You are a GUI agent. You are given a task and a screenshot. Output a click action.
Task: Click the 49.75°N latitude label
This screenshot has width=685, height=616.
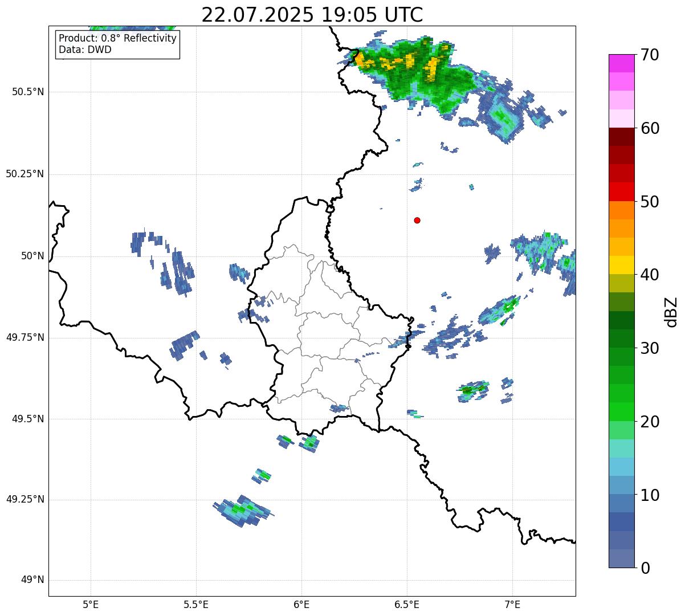[x=25, y=337]
